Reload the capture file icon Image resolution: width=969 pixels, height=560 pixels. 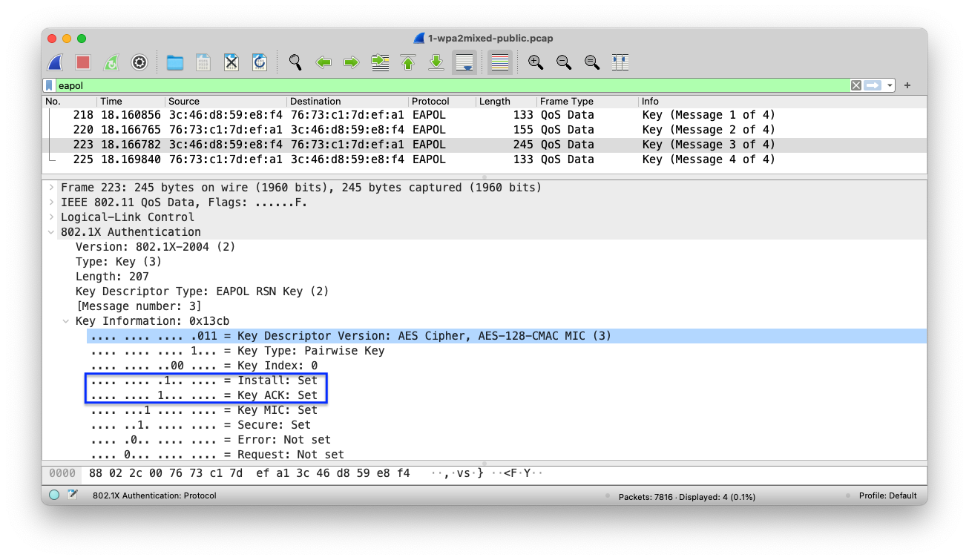click(260, 62)
